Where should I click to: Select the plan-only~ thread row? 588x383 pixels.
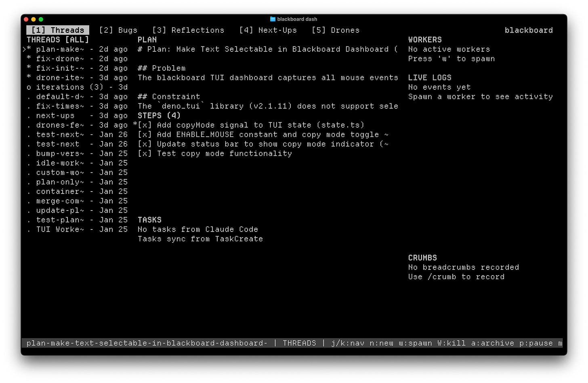(x=77, y=182)
